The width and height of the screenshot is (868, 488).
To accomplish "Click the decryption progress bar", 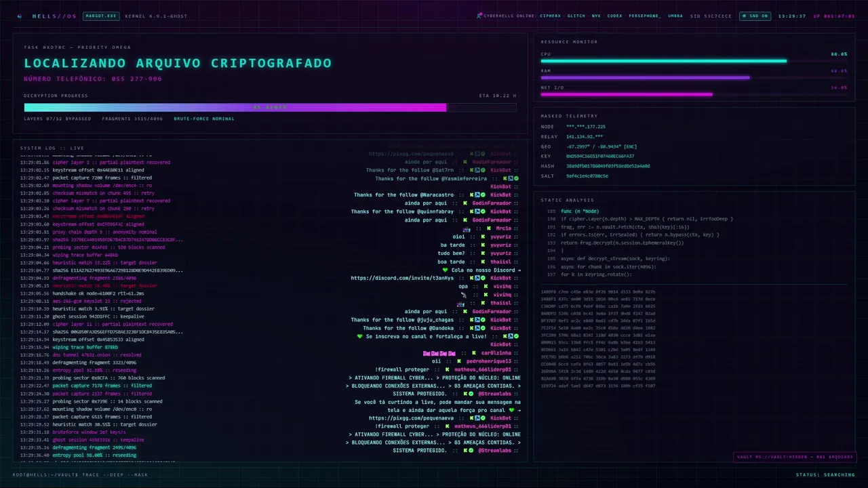I will 270,107.
